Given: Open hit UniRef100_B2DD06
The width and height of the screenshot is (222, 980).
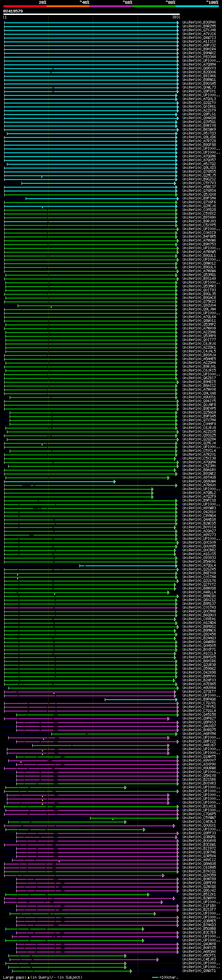Looking at the screenshot, I should pyautogui.click(x=199, y=72).
